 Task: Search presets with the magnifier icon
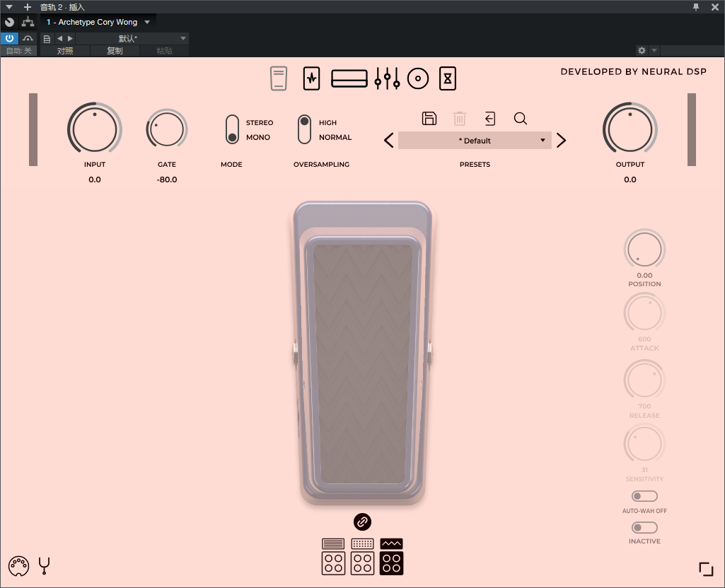520,118
